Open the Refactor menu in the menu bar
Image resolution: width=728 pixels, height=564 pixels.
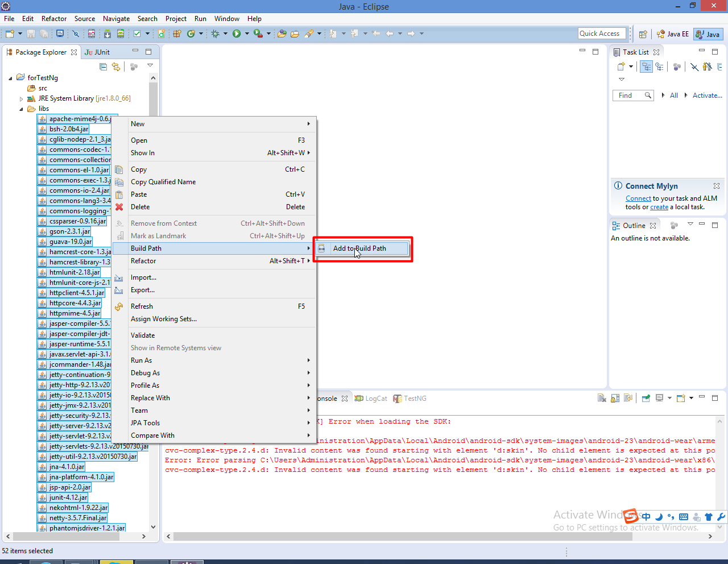point(54,19)
